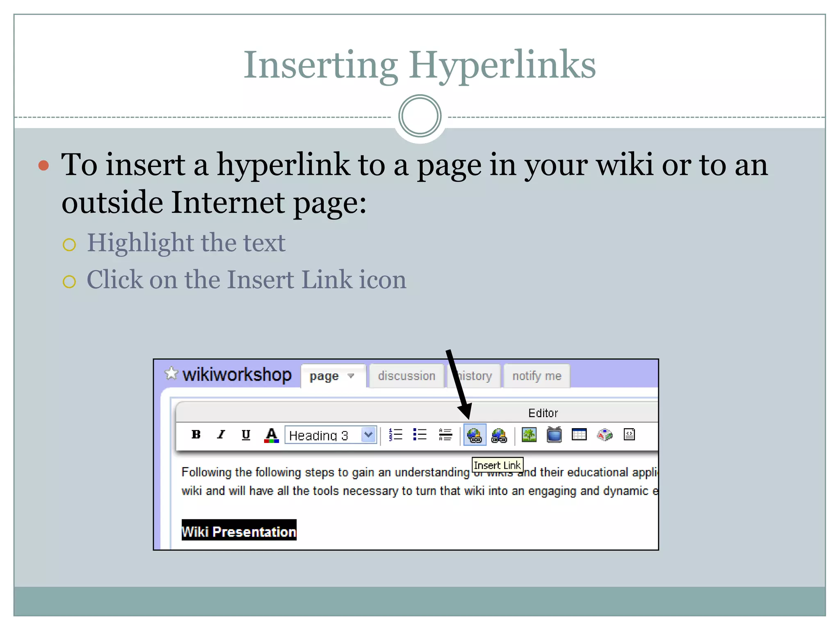Click the Insert Link icon
The width and height of the screenshot is (840, 630).
475,435
